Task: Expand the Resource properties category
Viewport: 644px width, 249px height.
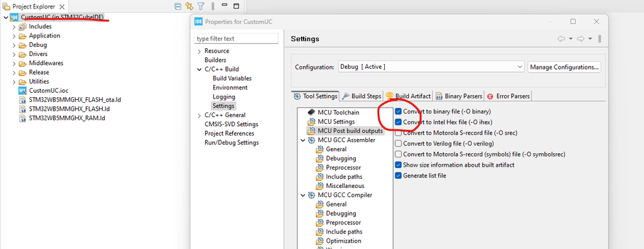Action: tap(199, 51)
